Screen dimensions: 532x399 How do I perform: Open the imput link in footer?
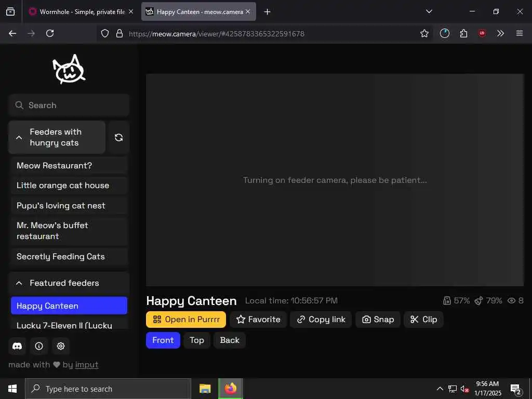pos(87,365)
